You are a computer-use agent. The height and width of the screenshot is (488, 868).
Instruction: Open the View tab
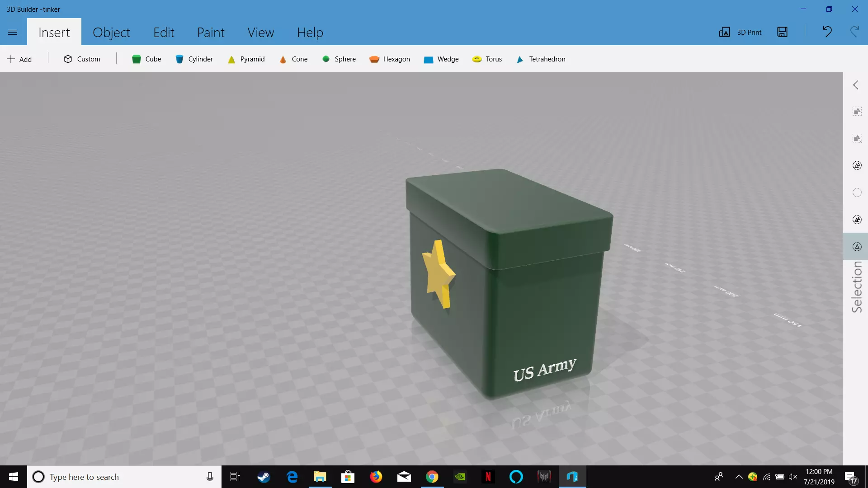point(260,32)
